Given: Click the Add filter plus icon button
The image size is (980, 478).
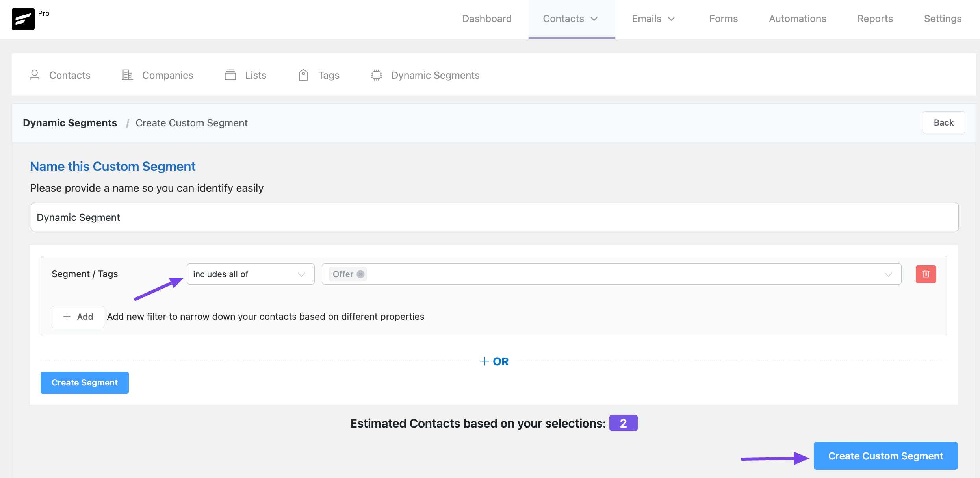Looking at the screenshot, I should 67,316.
